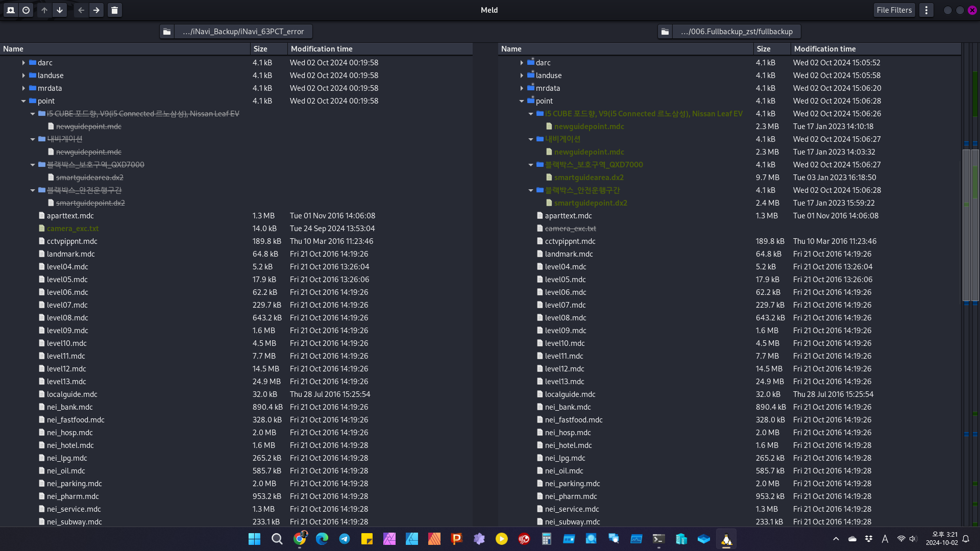Sort left pane by Modification time

pos(322,49)
